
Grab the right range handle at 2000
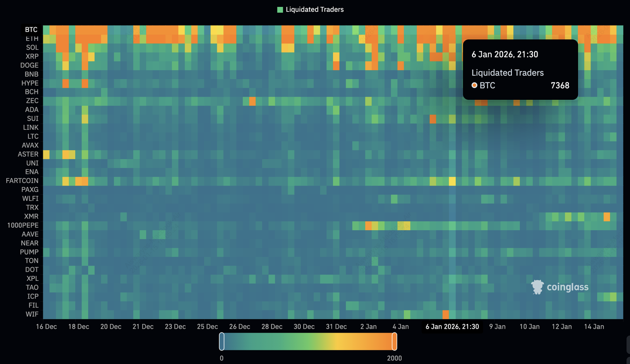pos(394,341)
